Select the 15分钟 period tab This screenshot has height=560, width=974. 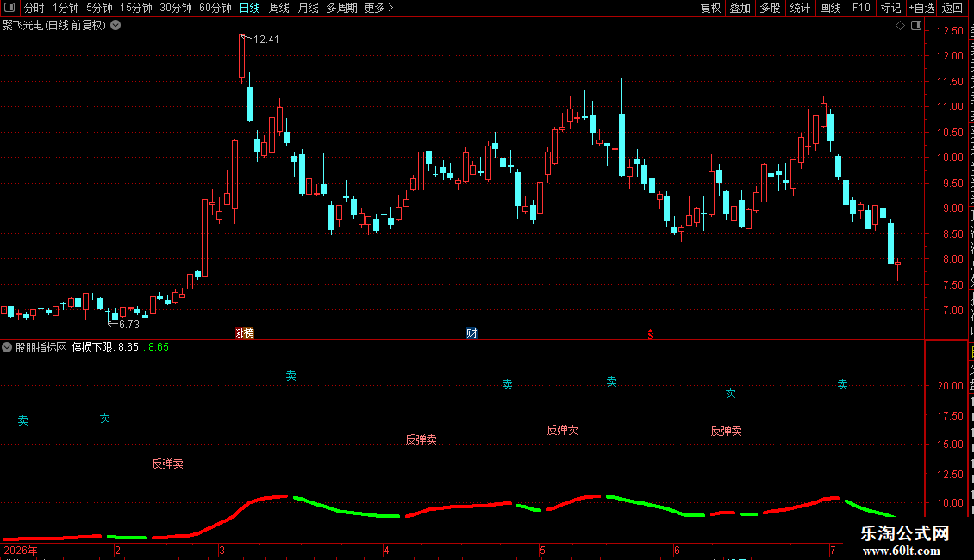click(136, 8)
